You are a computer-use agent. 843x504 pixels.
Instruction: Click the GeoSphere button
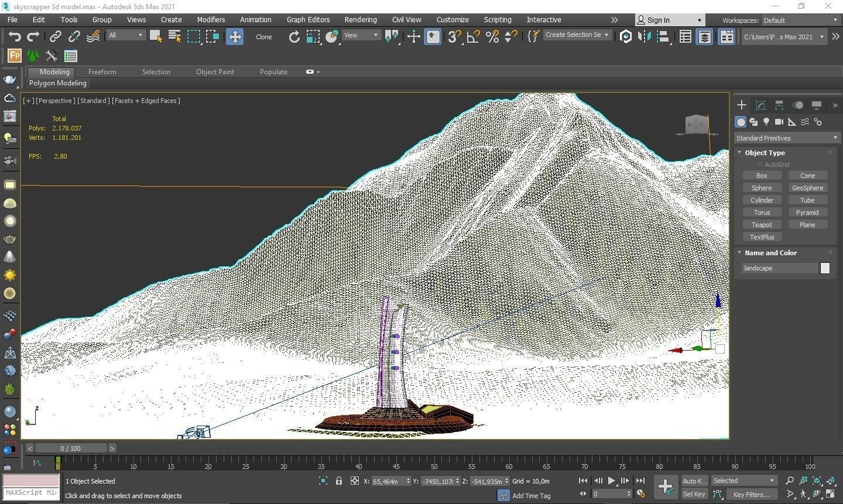click(x=807, y=188)
